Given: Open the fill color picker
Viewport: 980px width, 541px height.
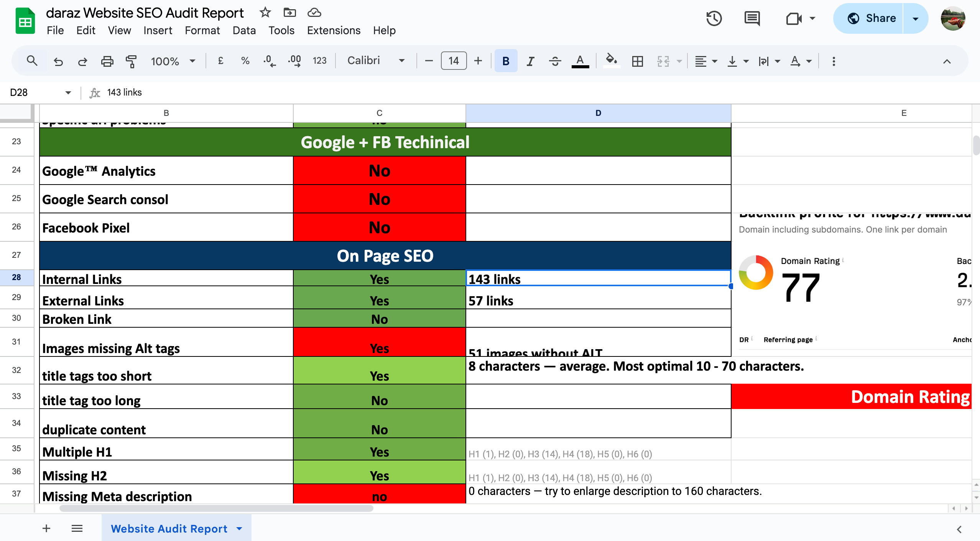Looking at the screenshot, I should [611, 61].
